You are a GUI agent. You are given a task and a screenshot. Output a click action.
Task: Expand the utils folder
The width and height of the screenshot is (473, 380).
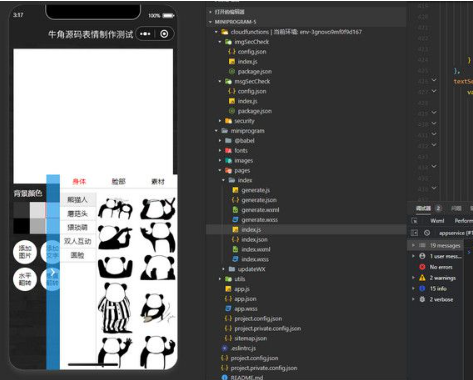click(220, 279)
